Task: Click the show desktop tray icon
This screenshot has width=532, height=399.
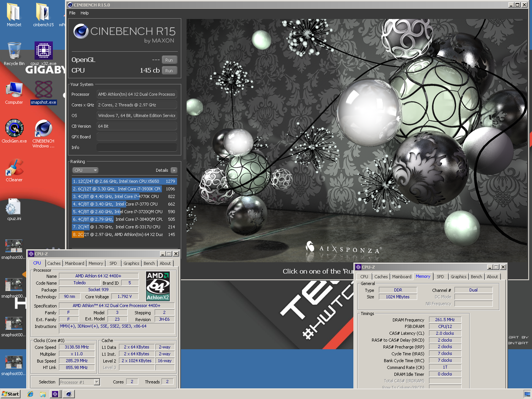Action: coord(527,394)
